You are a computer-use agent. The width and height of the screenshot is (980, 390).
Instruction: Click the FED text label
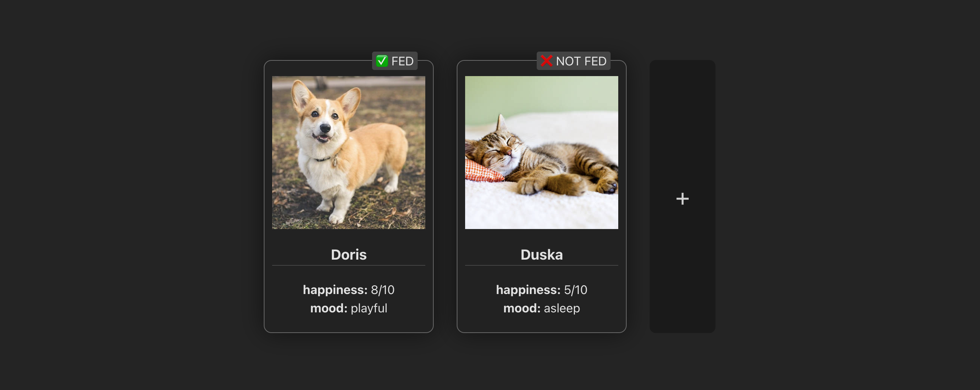[x=402, y=61]
